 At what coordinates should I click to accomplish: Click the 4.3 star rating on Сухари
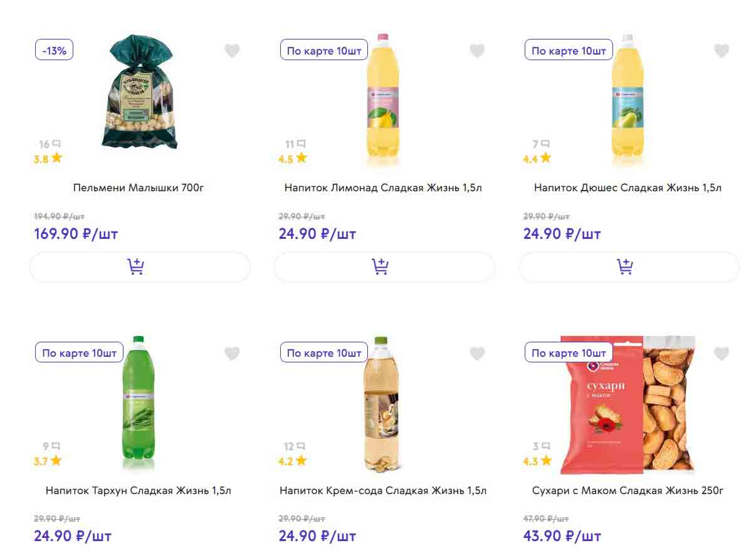pos(537,461)
